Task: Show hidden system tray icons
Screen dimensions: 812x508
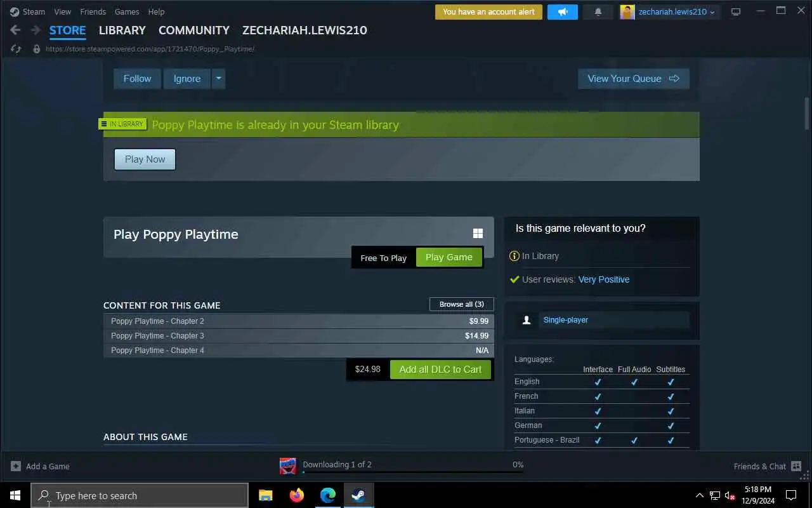Action: [x=700, y=495]
